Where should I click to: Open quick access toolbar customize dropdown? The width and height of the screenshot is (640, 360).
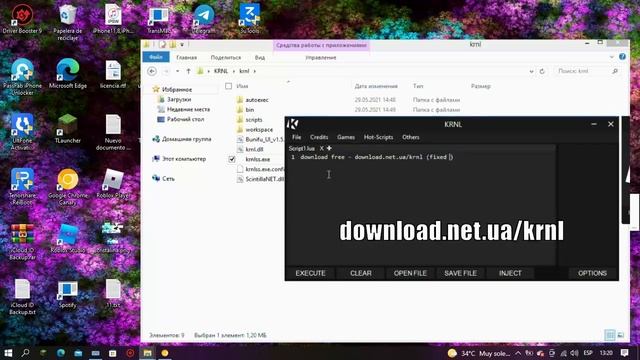[182, 44]
